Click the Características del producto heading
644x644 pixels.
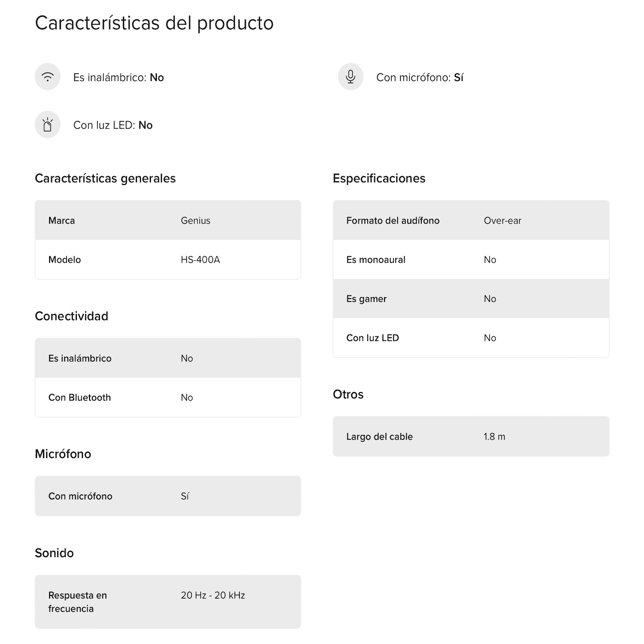pos(154,23)
